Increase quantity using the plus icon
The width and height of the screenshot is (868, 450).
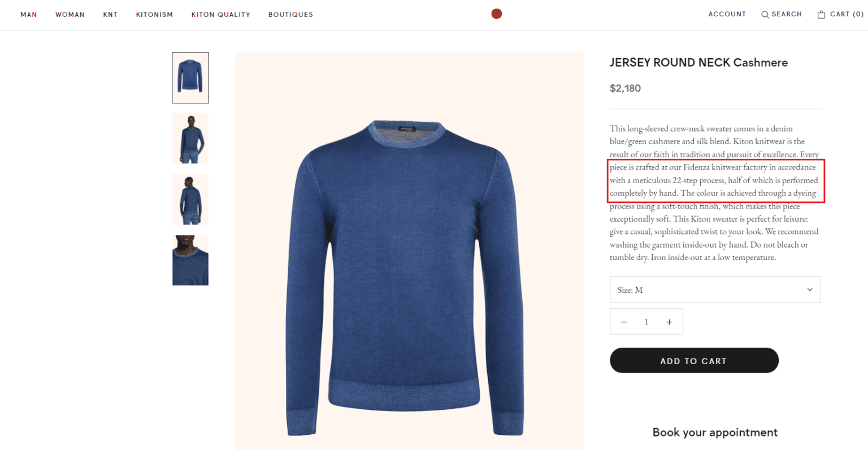coord(669,321)
